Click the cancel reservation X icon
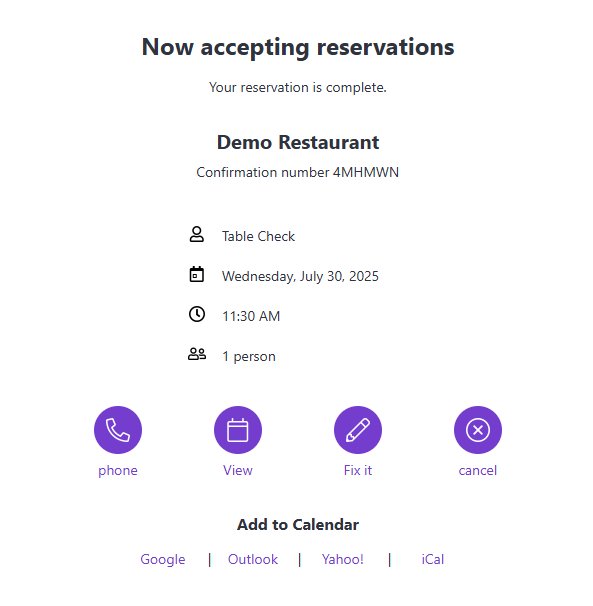The height and width of the screenshot is (606, 593). [478, 430]
